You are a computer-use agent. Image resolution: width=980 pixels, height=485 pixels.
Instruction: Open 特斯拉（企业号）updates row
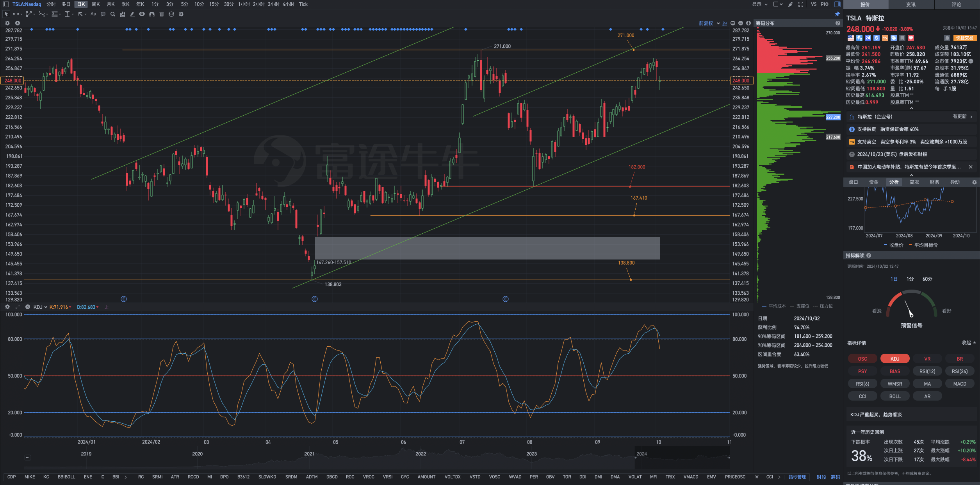pyautogui.click(x=912, y=117)
